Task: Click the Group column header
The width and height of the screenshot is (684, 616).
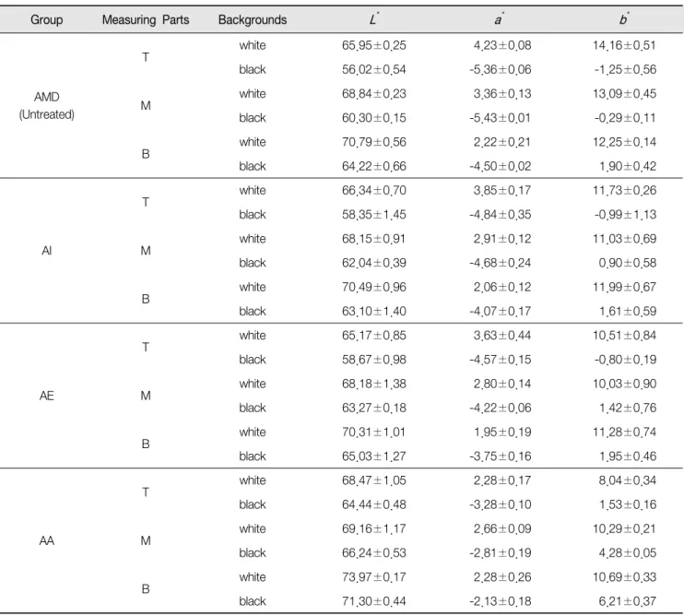Action: (46, 20)
